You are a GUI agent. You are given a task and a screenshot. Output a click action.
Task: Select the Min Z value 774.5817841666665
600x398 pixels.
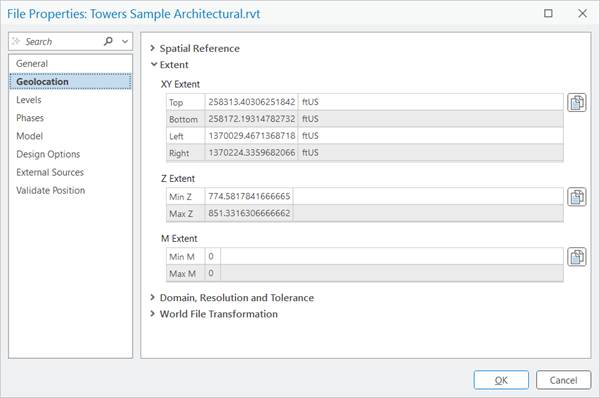(x=249, y=196)
